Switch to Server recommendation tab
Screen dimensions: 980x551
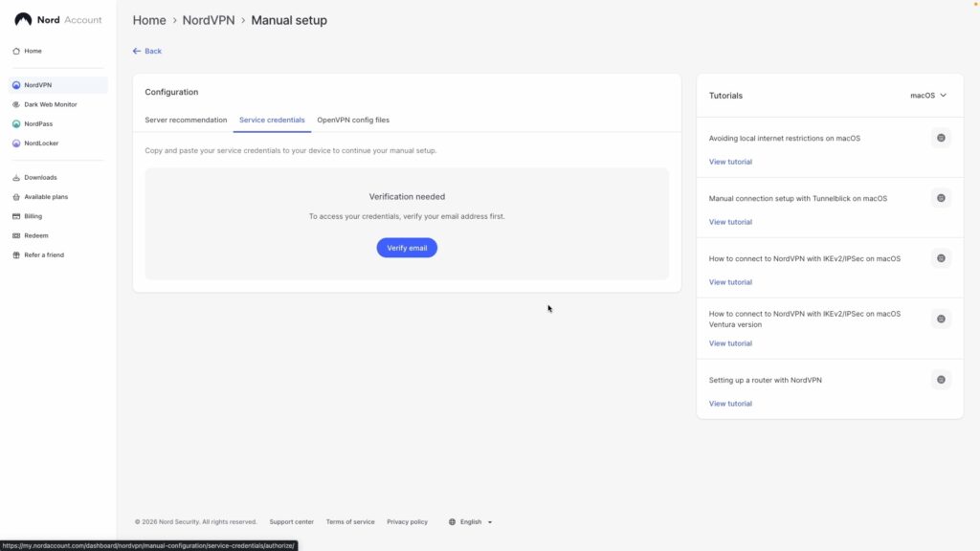186,121
